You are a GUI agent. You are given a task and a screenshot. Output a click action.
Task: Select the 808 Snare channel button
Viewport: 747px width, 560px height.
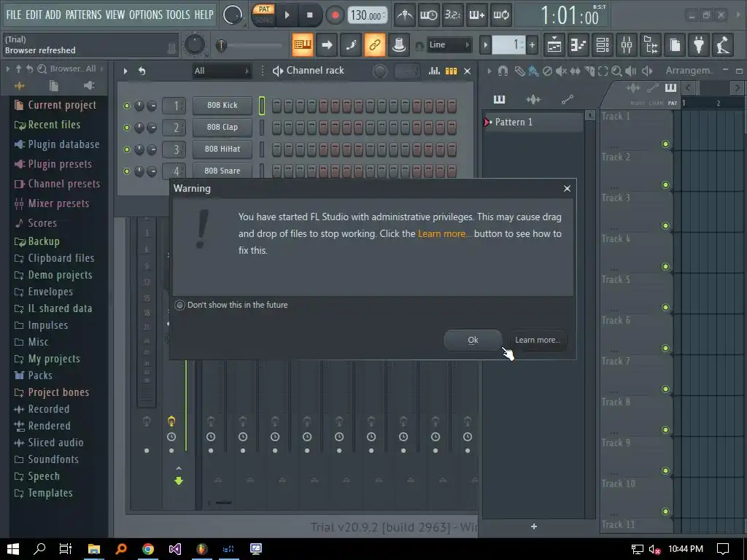pos(222,171)
